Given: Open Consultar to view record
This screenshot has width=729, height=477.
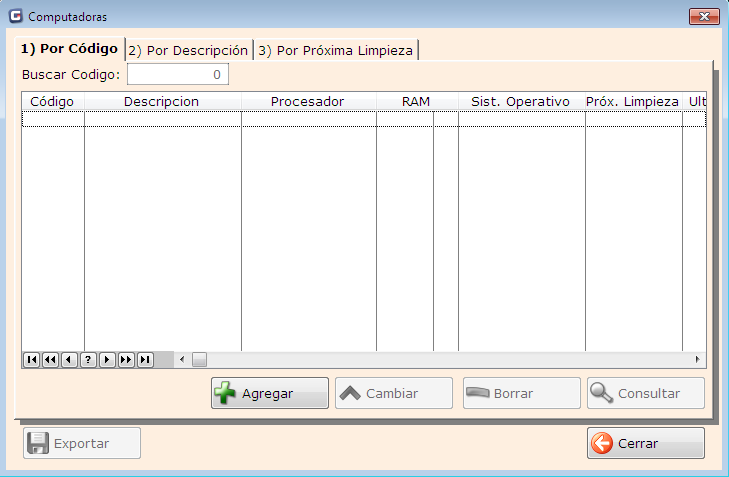Looking at the screenshot, I should click(x=645, y=393).
